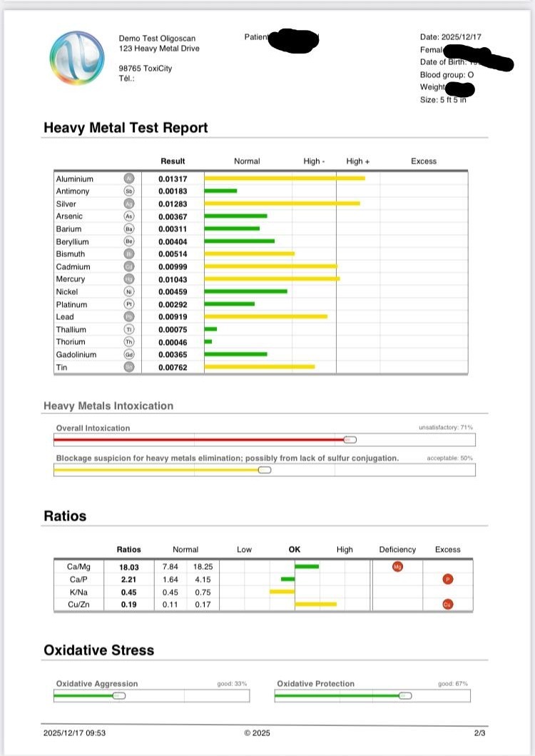Click the red Cu excess badge
The image size is (535, 756).
tap(447, 605)
